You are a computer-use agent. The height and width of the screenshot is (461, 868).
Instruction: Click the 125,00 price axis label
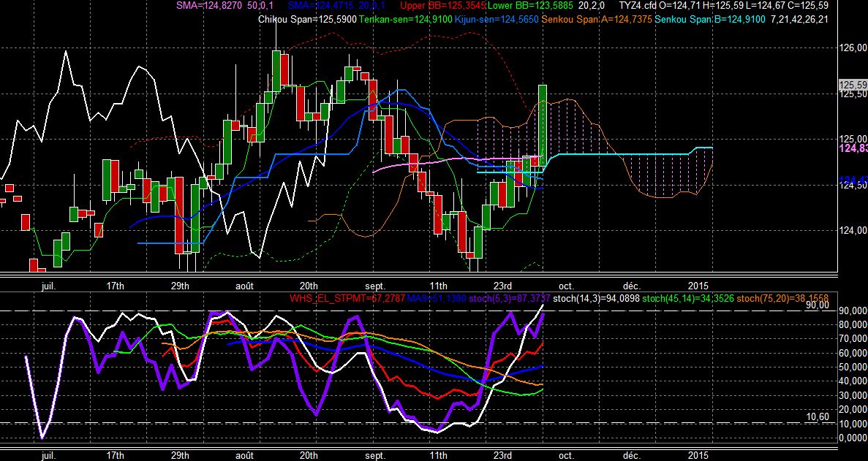tap(854, 140)
